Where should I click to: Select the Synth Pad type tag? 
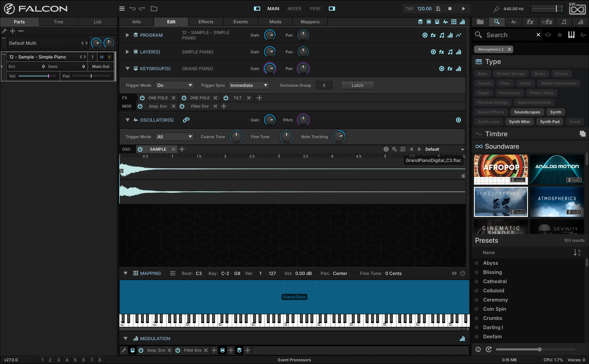pos(550,122)
